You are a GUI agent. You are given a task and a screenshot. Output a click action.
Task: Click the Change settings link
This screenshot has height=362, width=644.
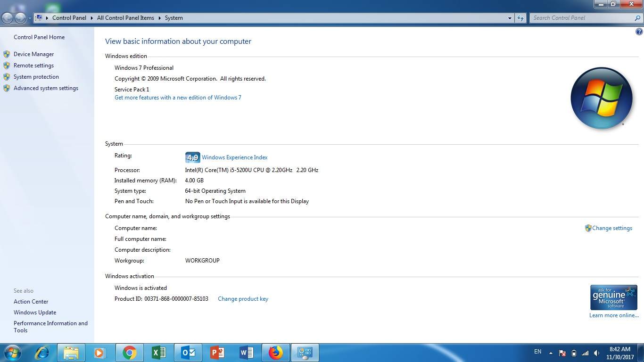click(x=612, y=228)
